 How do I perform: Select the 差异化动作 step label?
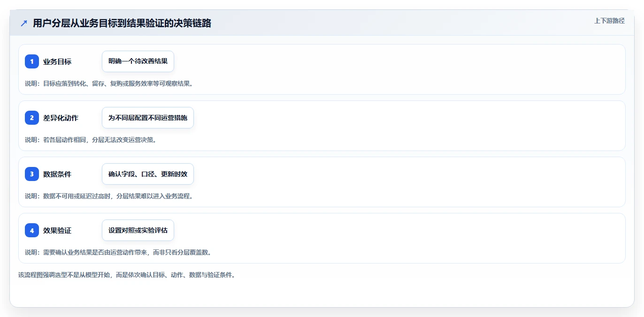tap(61, 118)
